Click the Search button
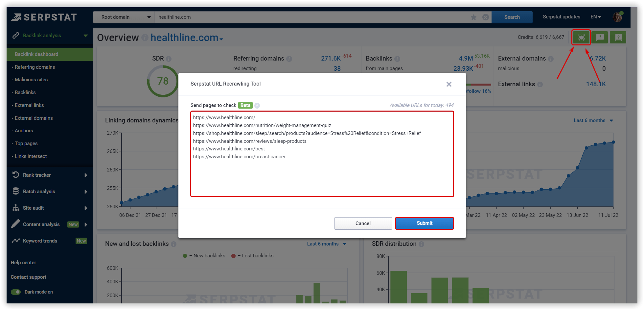Viewport: 644px width, 310px height. click(x=512, y=17)
